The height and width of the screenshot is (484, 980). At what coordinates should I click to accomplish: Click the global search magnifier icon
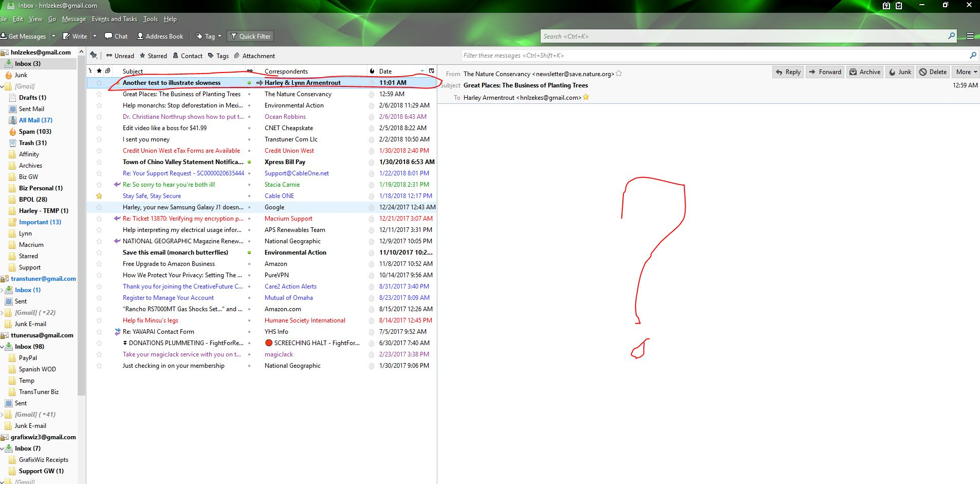click(x=951, y=36)
